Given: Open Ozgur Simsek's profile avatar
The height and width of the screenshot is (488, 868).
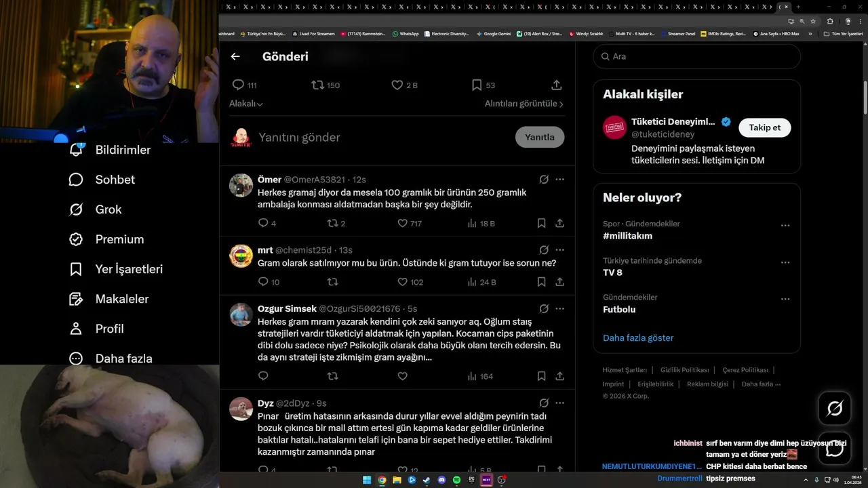Looking at the screenshot, I should point(241,314).
